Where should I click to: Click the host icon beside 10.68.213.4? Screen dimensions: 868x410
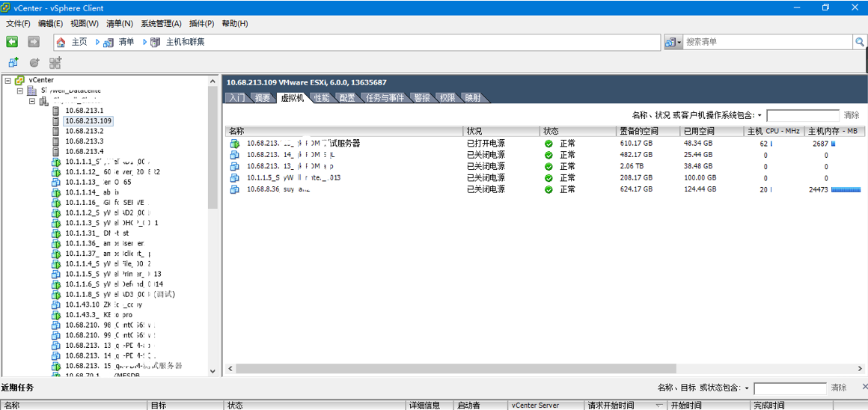(55, 151)
